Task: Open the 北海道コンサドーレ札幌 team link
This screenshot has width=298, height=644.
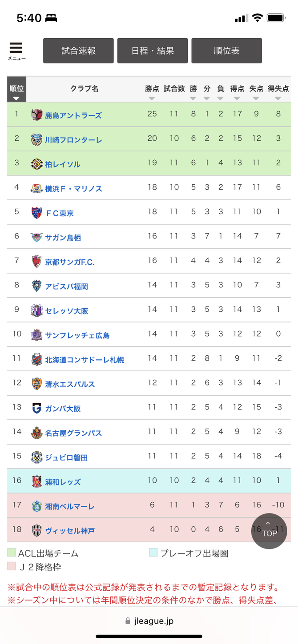Action: tap(85, 360)
